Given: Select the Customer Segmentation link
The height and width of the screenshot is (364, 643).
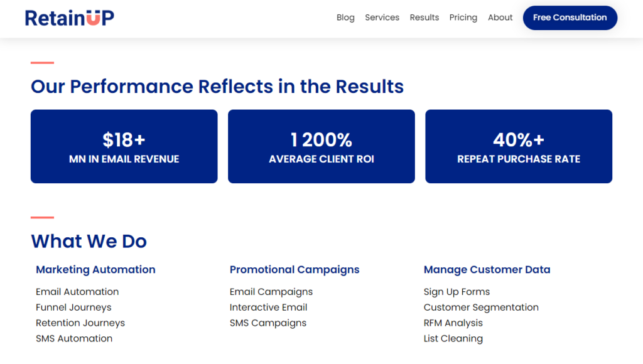Looking at the screenshot, I should [481, 307].
